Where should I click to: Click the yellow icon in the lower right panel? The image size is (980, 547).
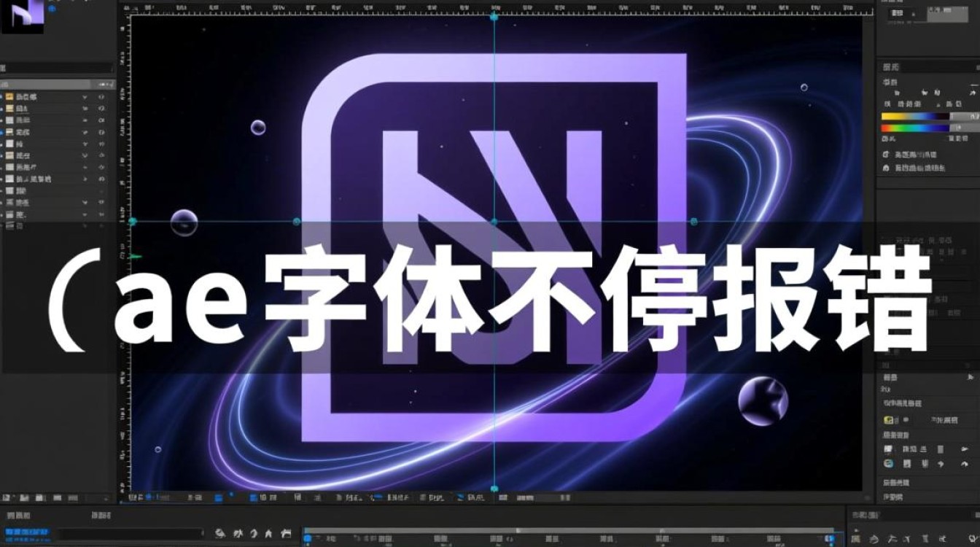point(889,420)
